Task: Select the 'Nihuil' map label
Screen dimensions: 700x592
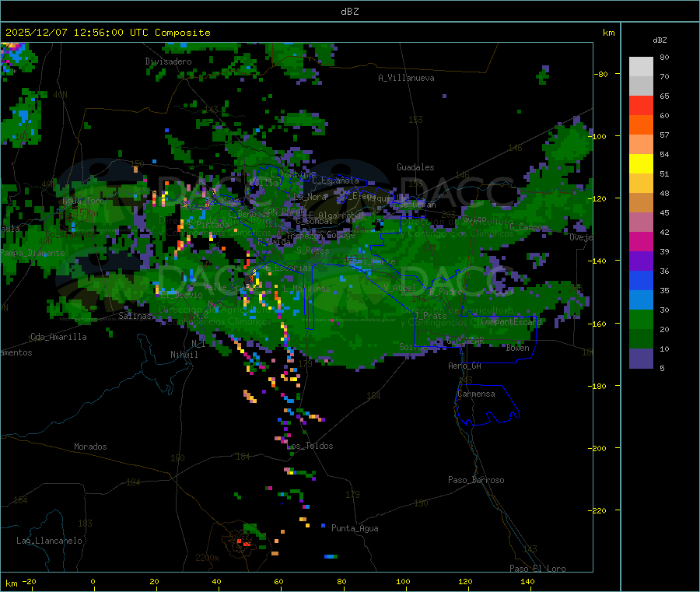Action: coord(184,355)
